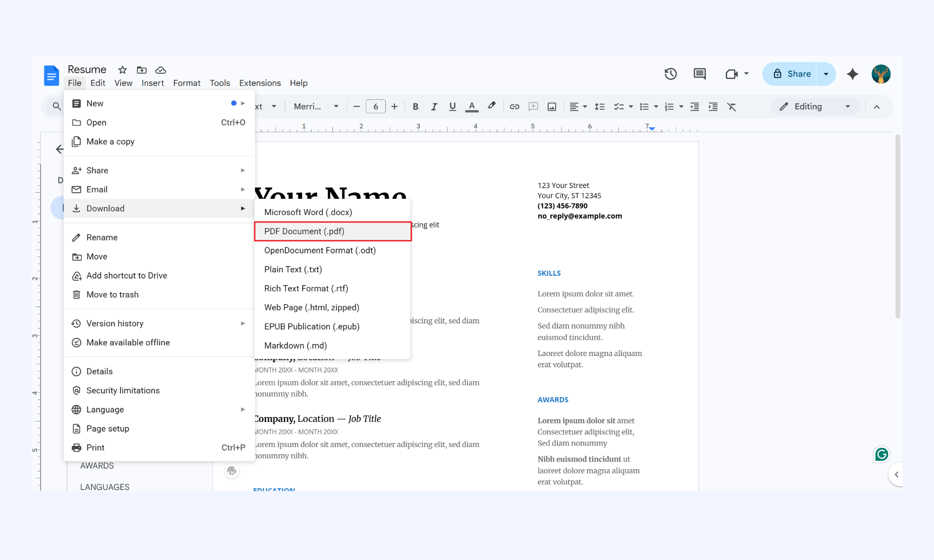Image resolution: width=934 pixels, height=560 pixels.
Task: Open the Edit menu
Action: click(x=98, y=83)
